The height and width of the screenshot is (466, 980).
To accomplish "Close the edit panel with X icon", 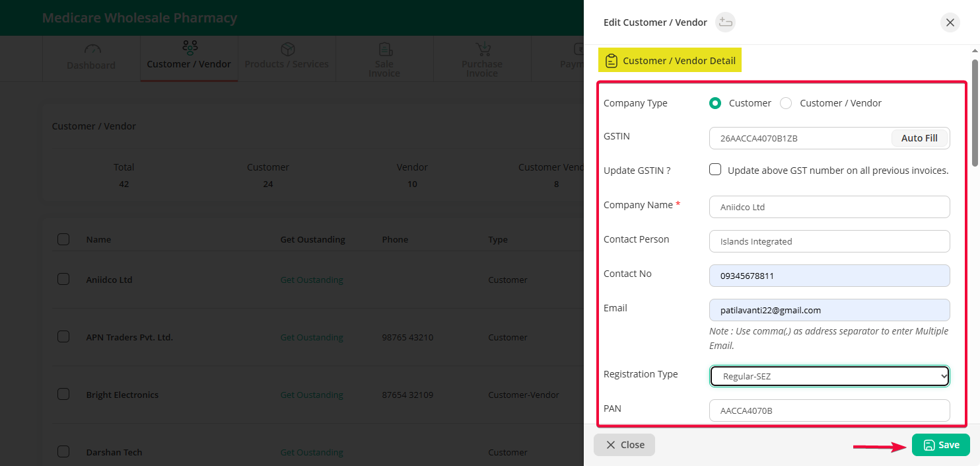I will pyautogui.click(x=950, y=22).
